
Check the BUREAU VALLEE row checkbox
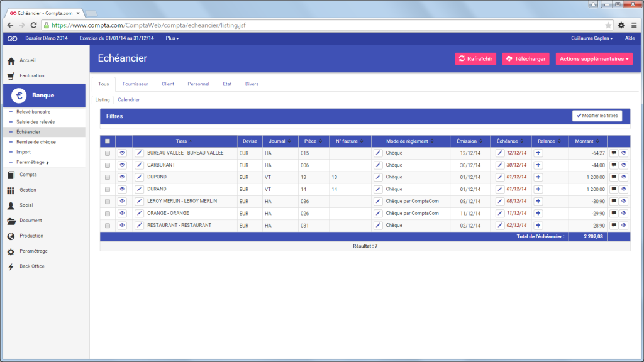[x=108, y=153]
